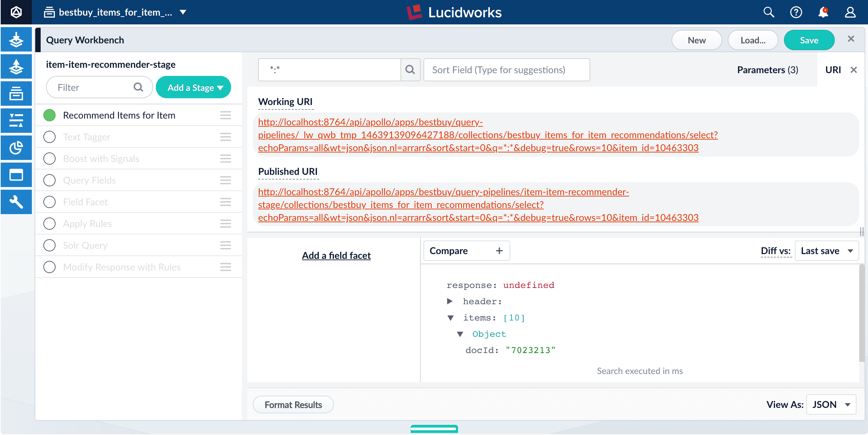868x435 pixels.
Task: Open the Add a Stage dropdown
Action: tap(193, 87)
